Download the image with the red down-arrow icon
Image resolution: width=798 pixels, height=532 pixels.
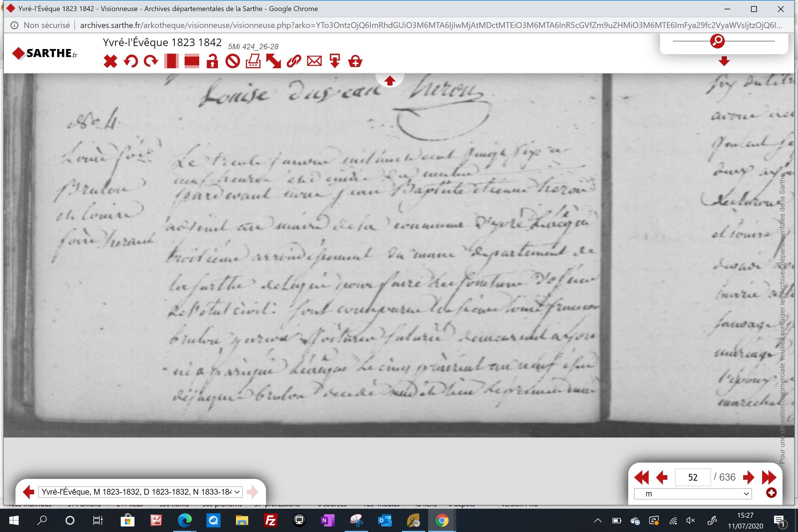point(335,62)
